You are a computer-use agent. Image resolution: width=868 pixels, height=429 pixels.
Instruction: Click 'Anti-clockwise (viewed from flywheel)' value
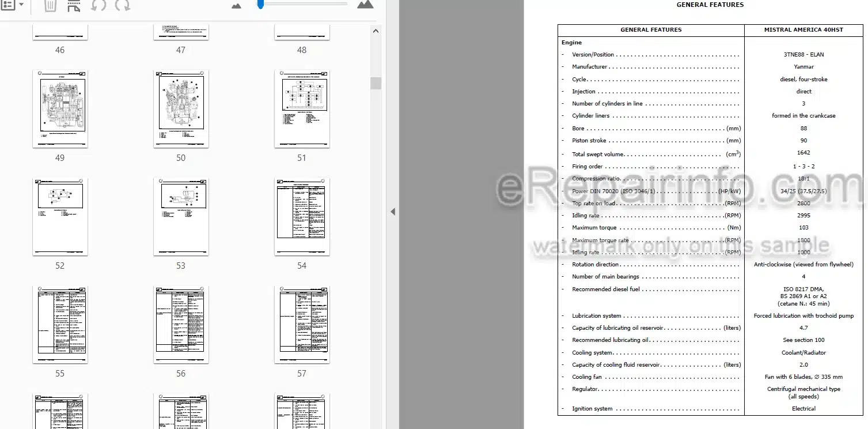803,265
